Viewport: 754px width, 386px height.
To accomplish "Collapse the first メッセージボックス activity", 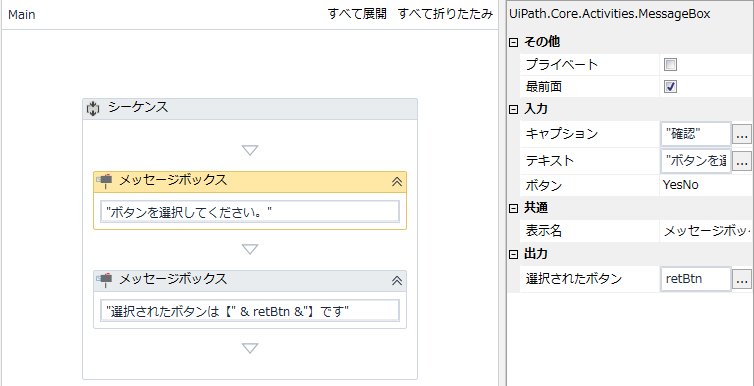I will pyautogui.click(x=397, y=181).
